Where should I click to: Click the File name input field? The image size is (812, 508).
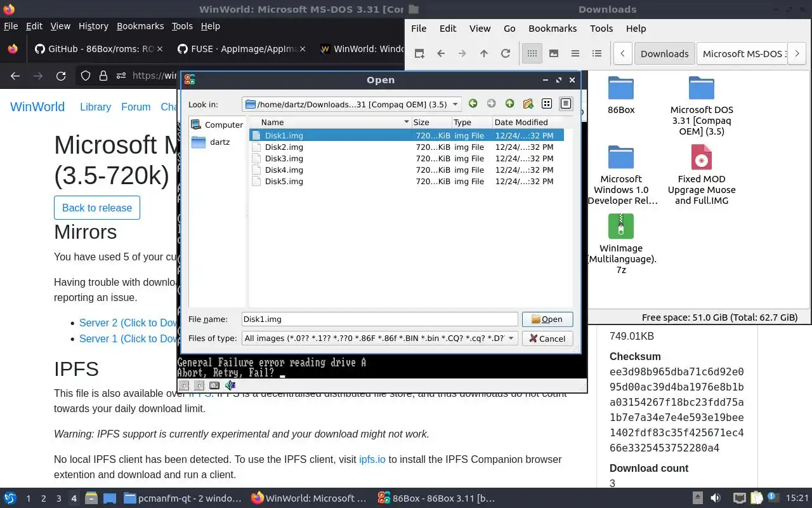(x=380, y=319)
